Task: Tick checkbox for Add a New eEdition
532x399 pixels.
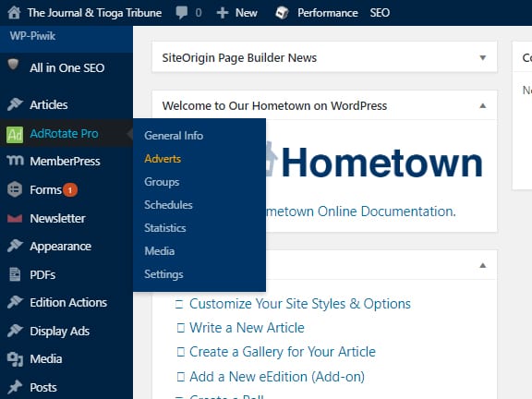Action: (x=181, y=377)
